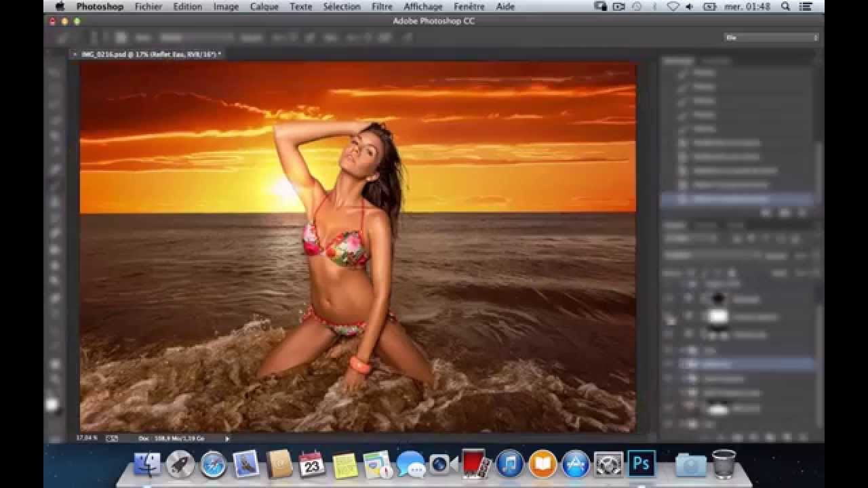This screenshot has height=488, width=868.
Task: Open FaceTime camera icon in Dock
Action: pos(444,464)
